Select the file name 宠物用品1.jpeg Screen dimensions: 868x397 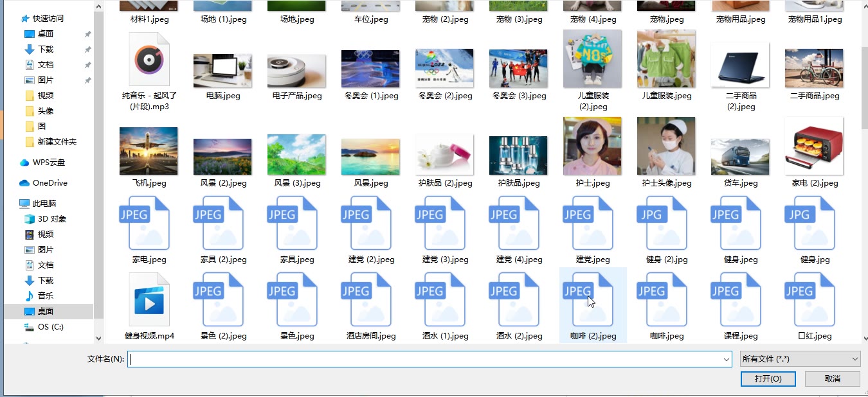click(815, 19)
